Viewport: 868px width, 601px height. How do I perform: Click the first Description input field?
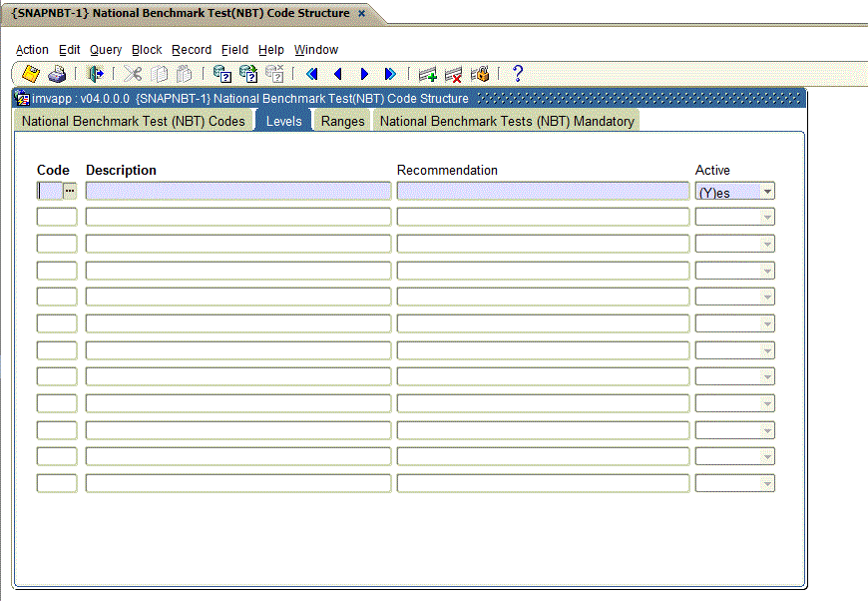coord(237,191)
